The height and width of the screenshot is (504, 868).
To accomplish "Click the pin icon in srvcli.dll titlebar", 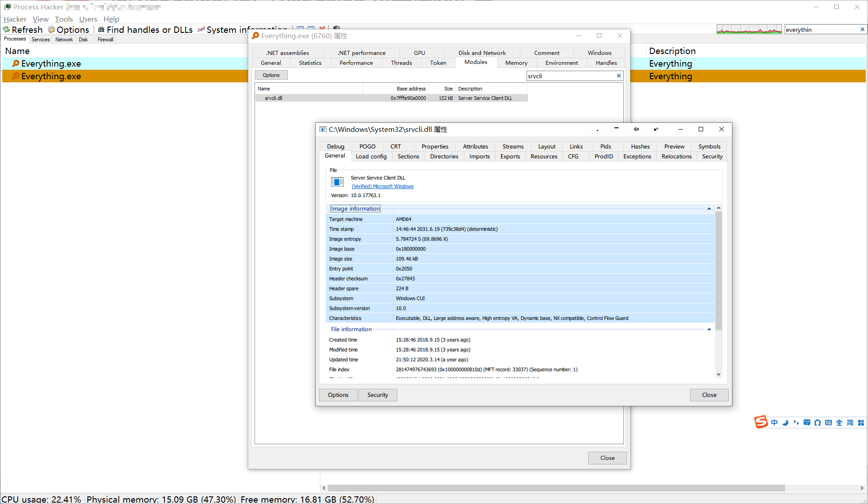I will (x=636, y=129).
